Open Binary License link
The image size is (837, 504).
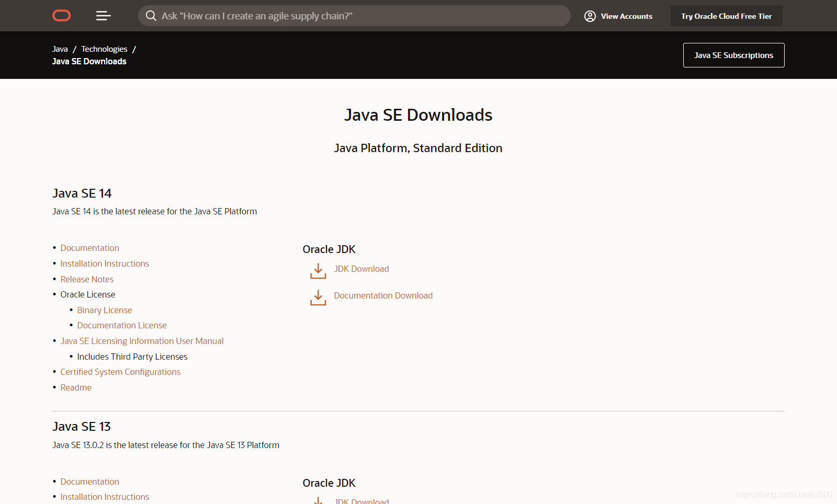pyautogui.click(x=105, y=310)
